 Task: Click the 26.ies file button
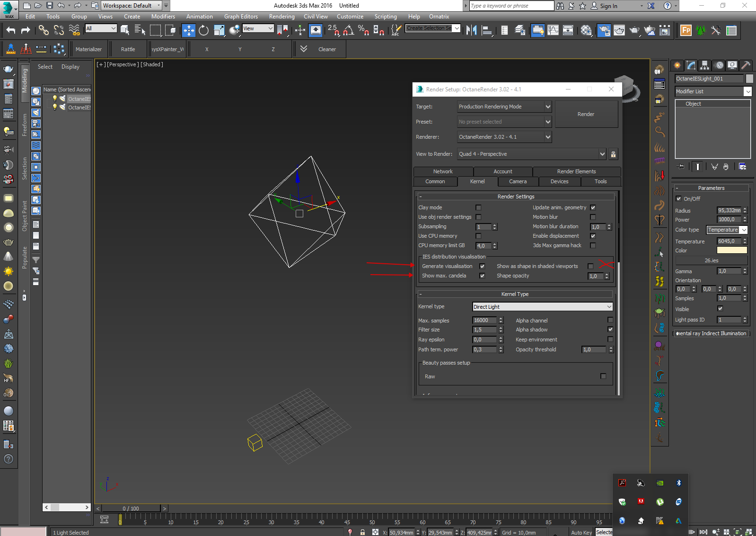pos(711,260)
